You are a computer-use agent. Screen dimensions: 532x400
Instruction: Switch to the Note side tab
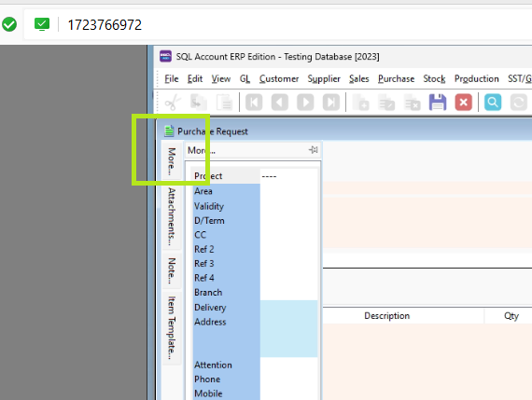[172, 270]
